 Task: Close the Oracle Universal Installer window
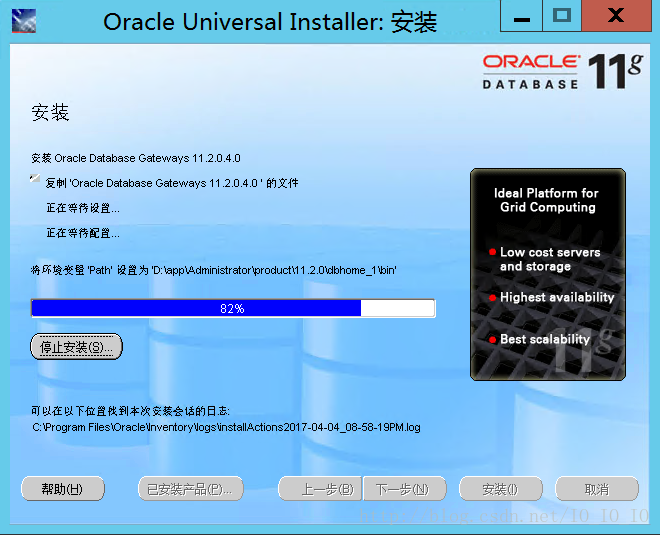616,16
